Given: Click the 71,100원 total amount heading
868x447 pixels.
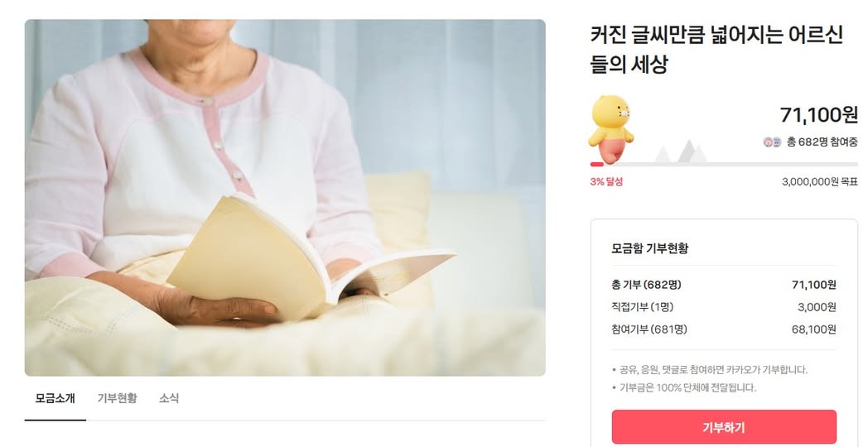Looking at the screenshot, I should point(819,115).
